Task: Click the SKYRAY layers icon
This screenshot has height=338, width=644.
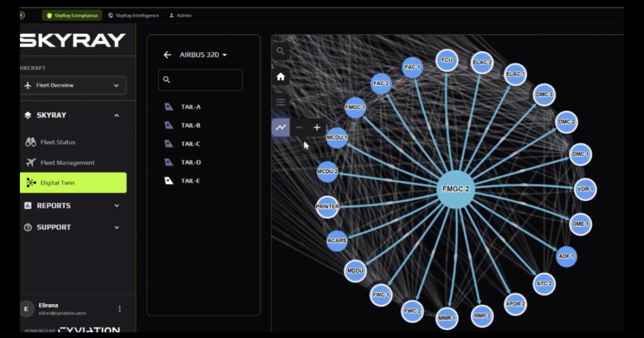Action: point(28,115)
